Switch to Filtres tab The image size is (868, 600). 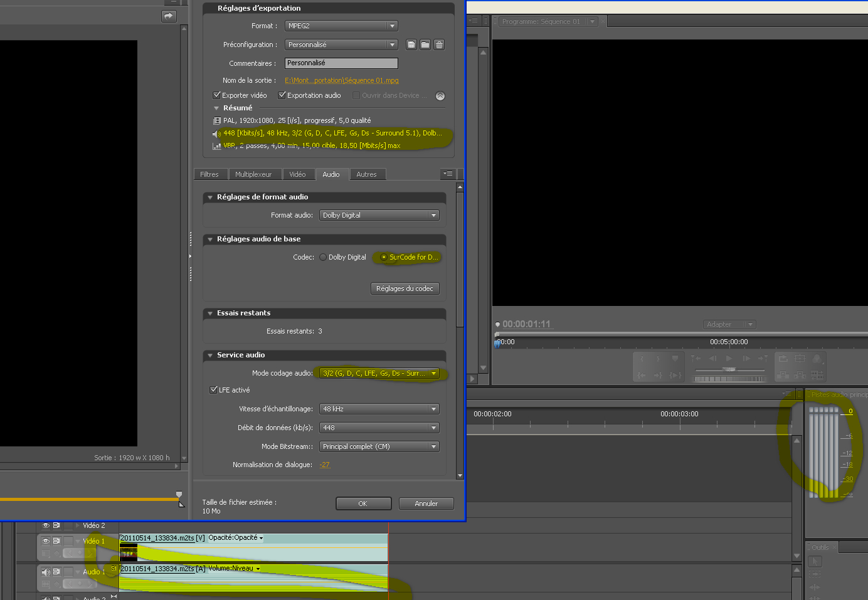point(209,174)
